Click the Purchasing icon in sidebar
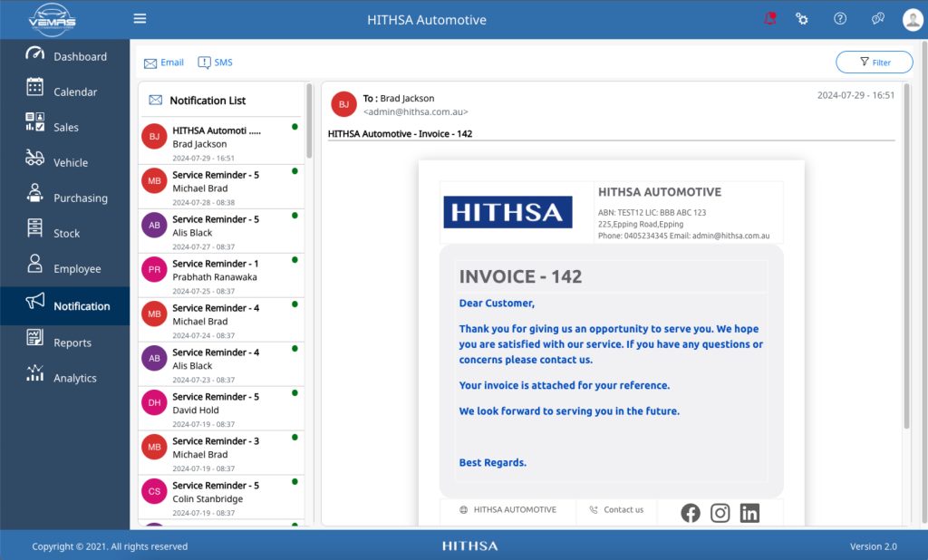The image size is (928, 560). click(35, 193)
